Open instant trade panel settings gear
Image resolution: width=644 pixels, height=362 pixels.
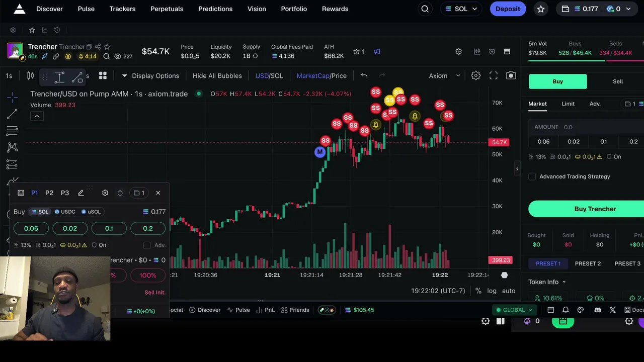tap(105, 193)
